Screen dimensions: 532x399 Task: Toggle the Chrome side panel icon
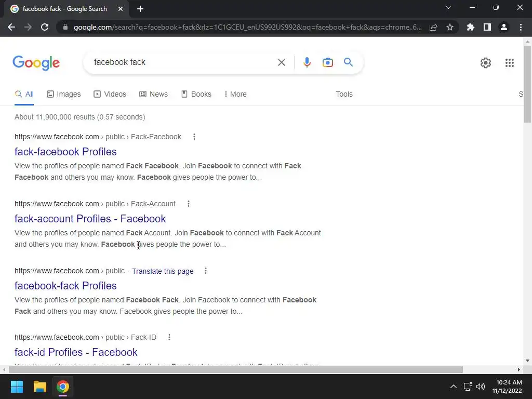click(487, 27)
